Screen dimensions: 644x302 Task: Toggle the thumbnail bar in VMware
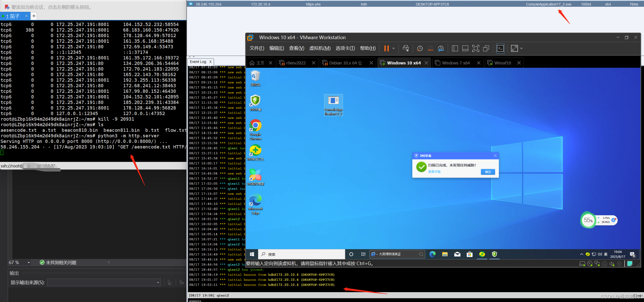465,48
